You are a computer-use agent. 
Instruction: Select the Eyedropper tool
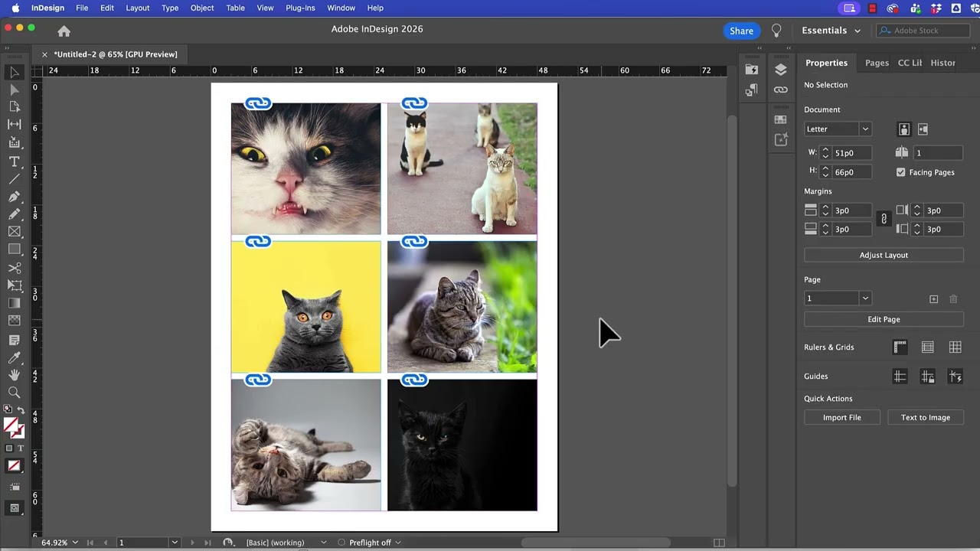(15, 357)
